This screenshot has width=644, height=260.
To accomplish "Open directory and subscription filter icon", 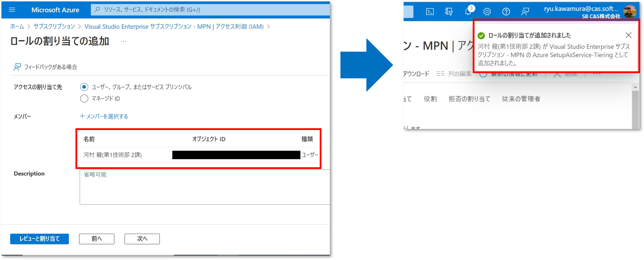I will [x=449, y=12].
